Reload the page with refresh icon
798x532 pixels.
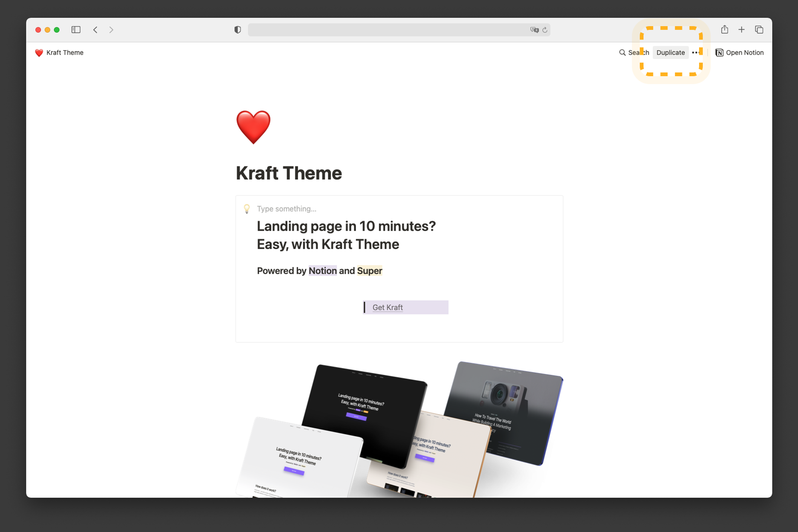[545, 30]
